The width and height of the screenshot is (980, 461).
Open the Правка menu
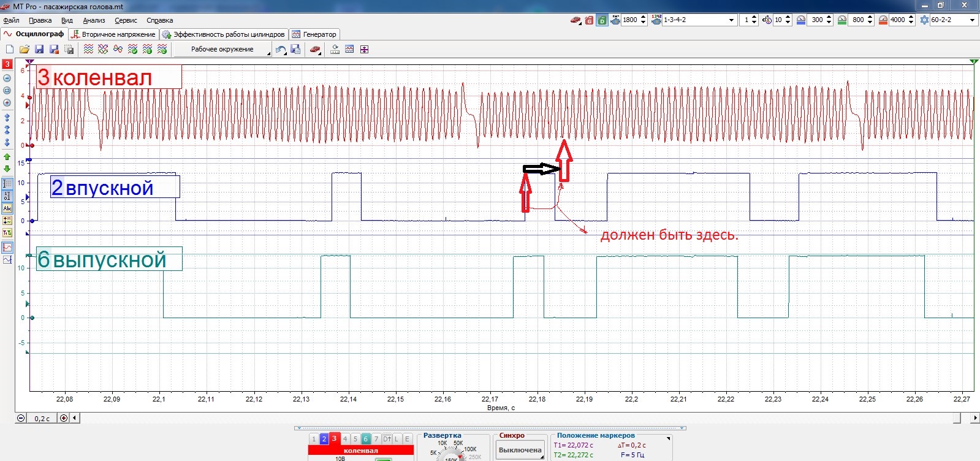click(40, 20)
